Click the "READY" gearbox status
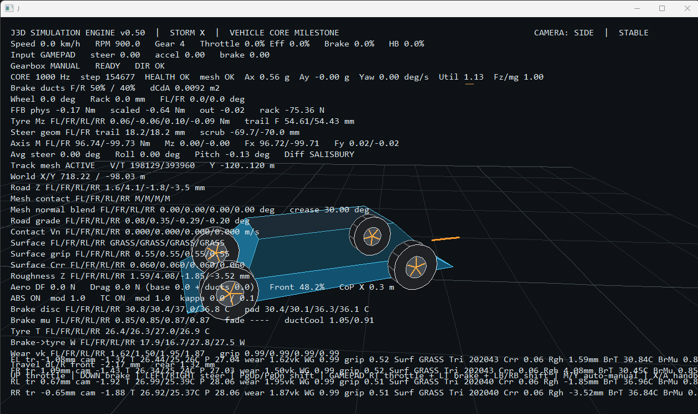The width and height of the screenshot is (698, 414). pos(107,66)
